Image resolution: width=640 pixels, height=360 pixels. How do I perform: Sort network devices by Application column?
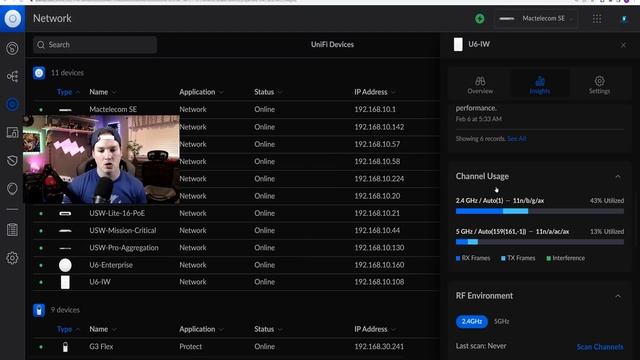[x=201, y=92]
